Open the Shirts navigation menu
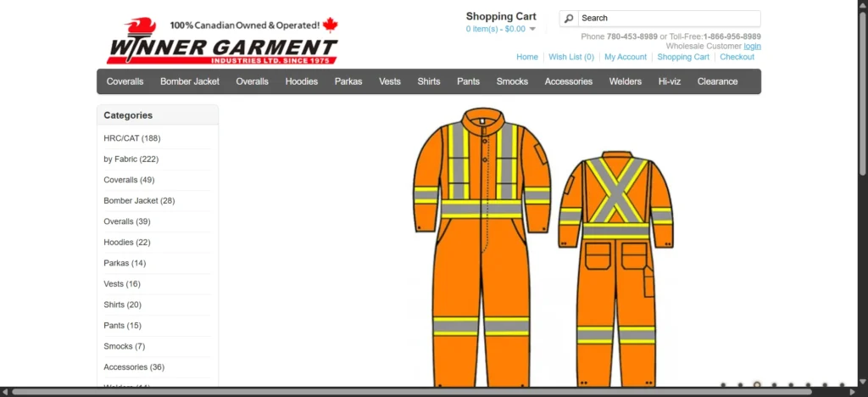 tap(429, 81)
